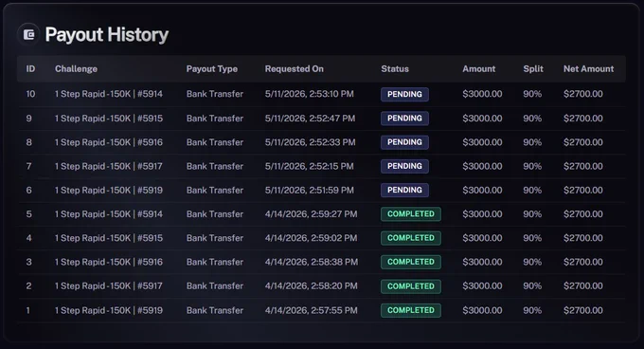Screen dimensions: 644x349
Task: Click Bank Transfer in payout row 1
Action: [215, 310]
